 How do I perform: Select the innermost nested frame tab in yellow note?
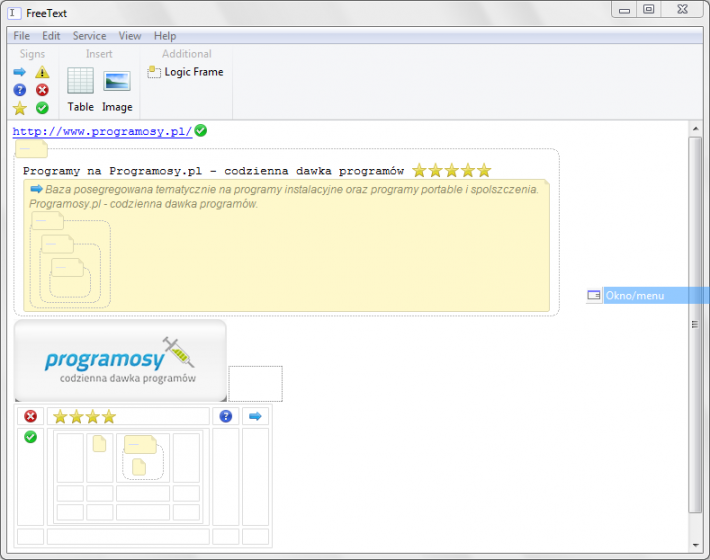67,267
